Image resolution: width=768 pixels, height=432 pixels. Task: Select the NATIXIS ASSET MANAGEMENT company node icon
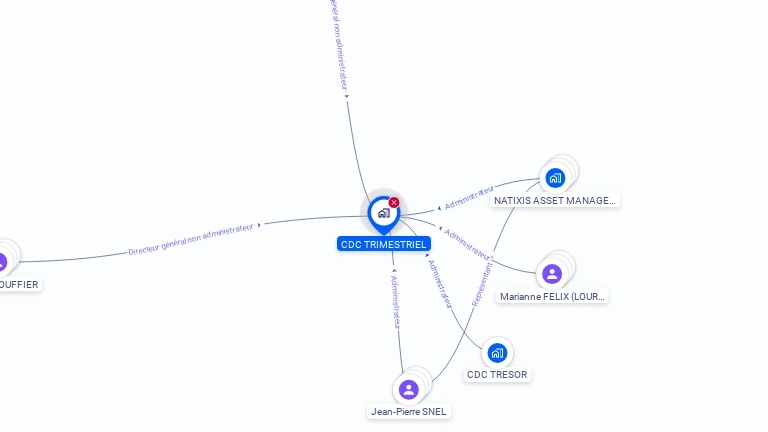pos(555,178)
